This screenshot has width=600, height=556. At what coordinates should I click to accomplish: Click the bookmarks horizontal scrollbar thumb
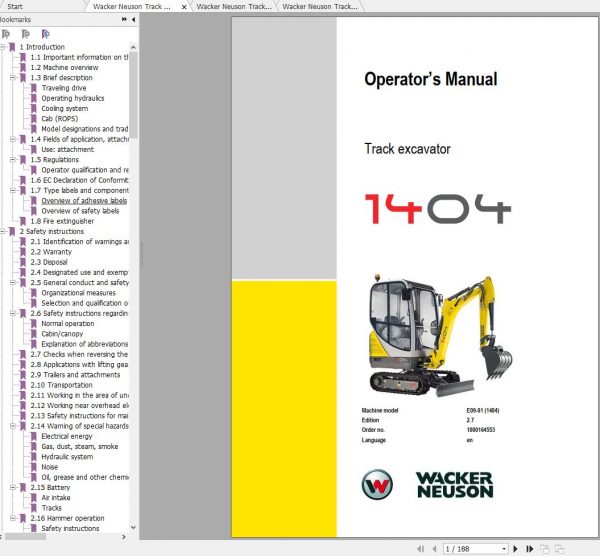point(25,537)
